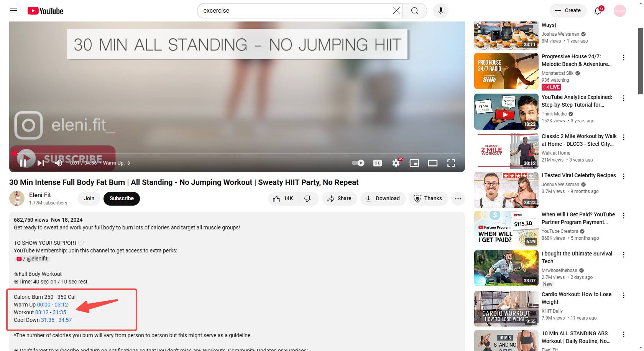
Task: Toggle autoplay in the player
Action: [x=358, y=163]
